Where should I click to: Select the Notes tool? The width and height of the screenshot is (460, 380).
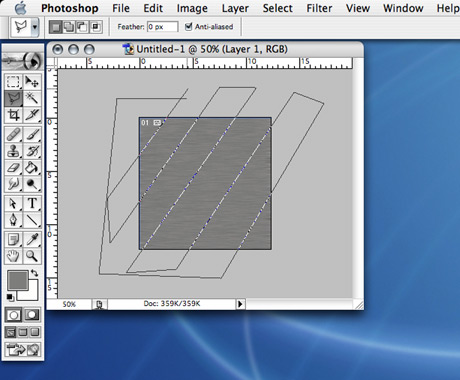[14, 239]
